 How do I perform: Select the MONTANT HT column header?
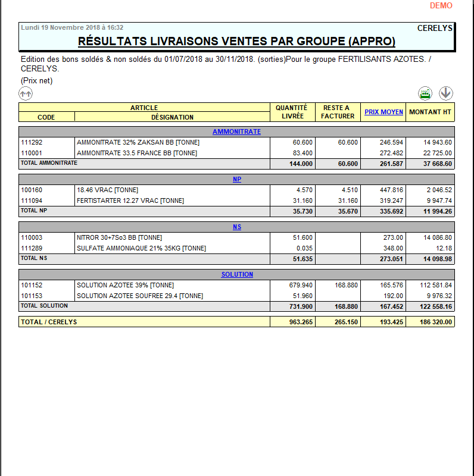tap(430, 112)
